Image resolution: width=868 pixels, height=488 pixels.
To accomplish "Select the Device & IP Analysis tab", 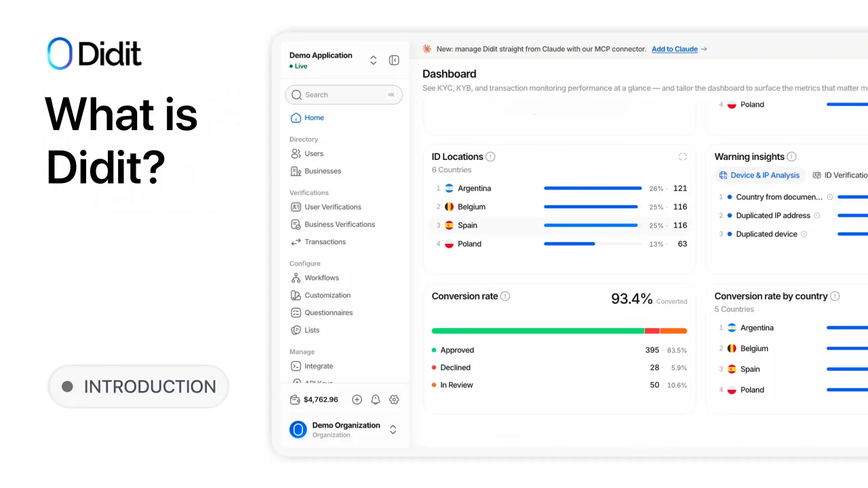I will (x=759, y=176).
